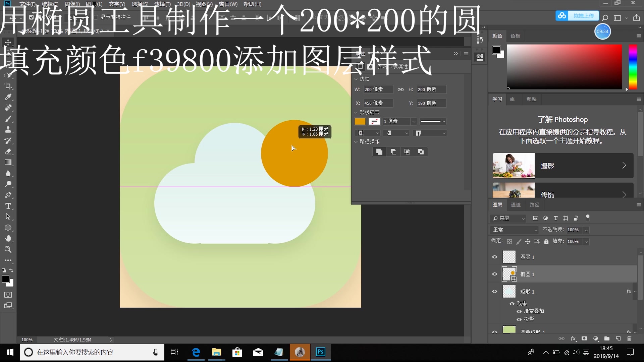
Task: Open the Edit Toolbar three-dots icon
Action: pos(8,260)
